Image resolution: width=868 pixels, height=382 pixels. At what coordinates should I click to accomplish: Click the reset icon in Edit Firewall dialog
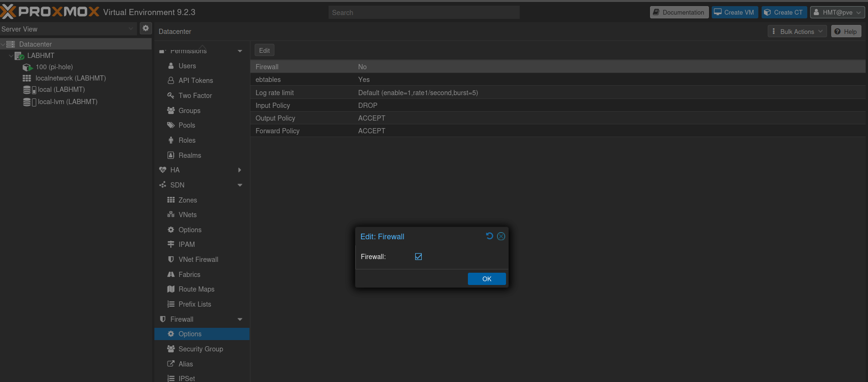click(490, 236)
